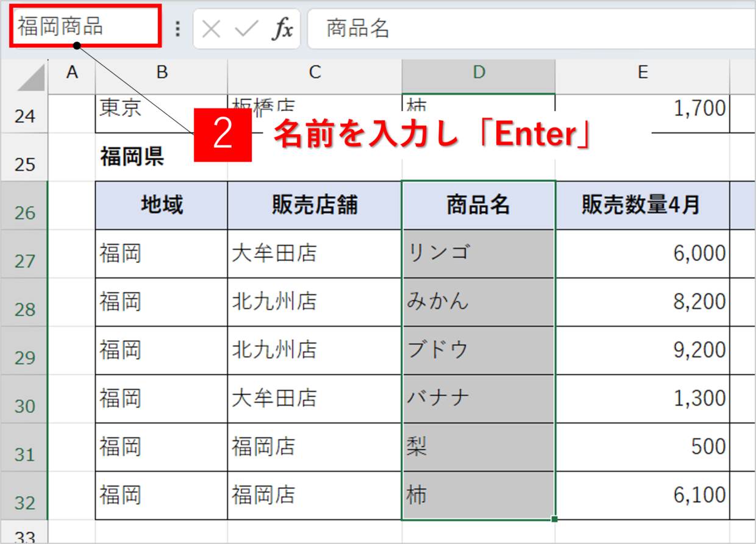Image resolution: width=756 pixels, height=544 pixels.
Task: Click the three-dot name box resize handle
Action: (x=177, y=29)
